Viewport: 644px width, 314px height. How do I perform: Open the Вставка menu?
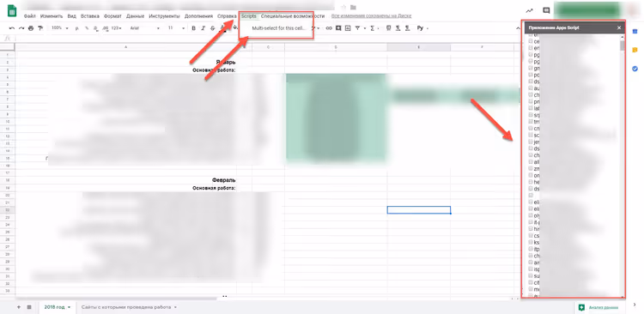tap(90, 16)
